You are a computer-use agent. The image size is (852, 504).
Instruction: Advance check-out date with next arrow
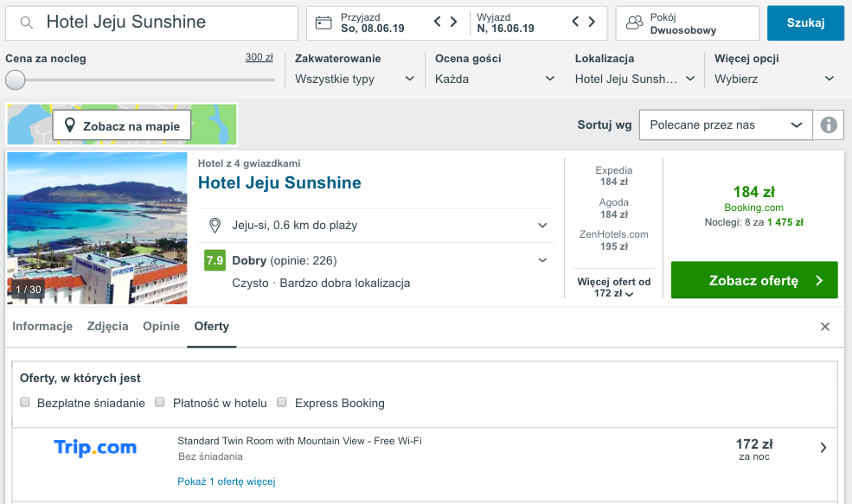click(592, 22)
